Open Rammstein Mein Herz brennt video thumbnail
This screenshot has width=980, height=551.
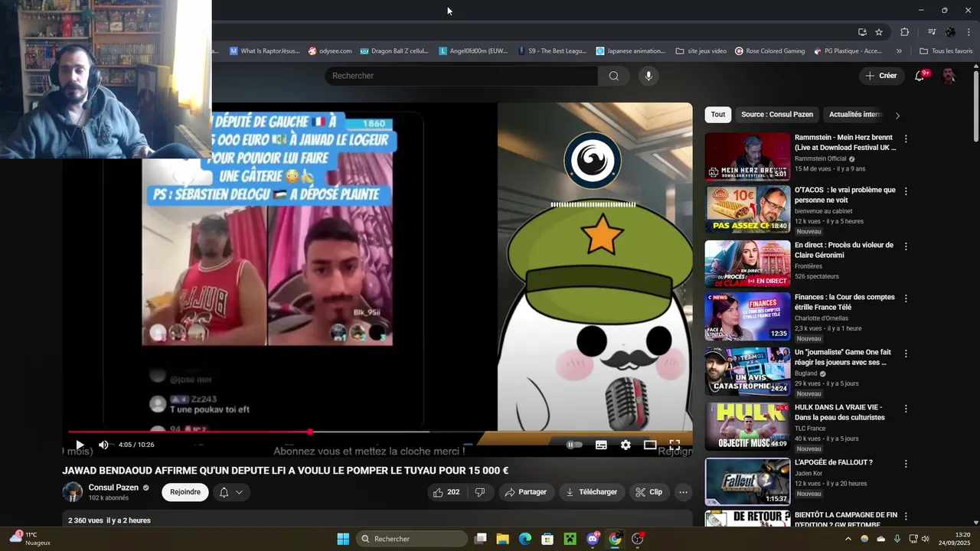point(747,157)
